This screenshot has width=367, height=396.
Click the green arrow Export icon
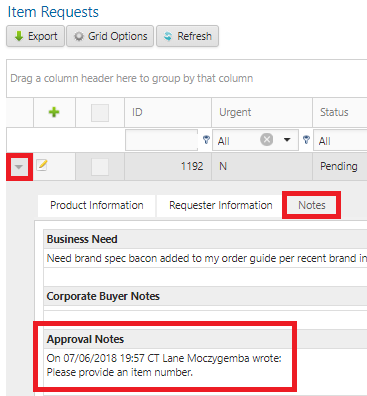[19, 36]
